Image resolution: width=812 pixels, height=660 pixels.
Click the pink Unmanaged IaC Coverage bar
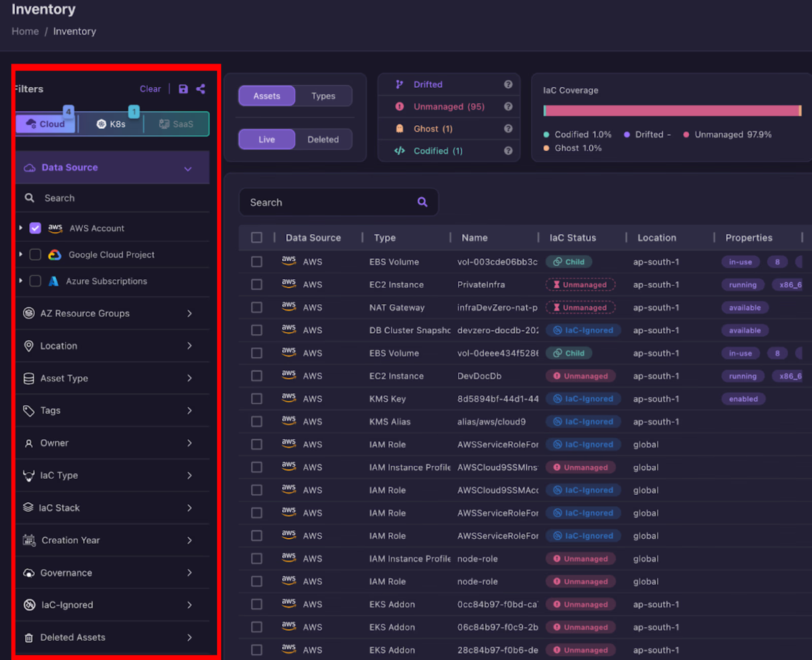coord(672,111)
